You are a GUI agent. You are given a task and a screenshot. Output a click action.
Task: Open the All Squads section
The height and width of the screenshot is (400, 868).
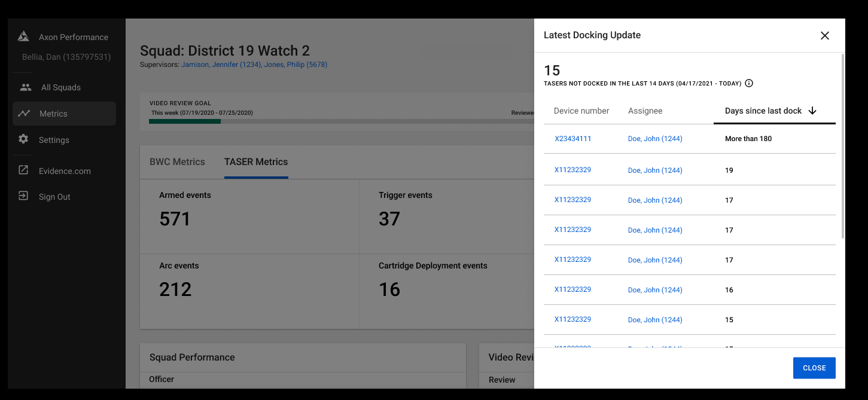tap(25, 87)
